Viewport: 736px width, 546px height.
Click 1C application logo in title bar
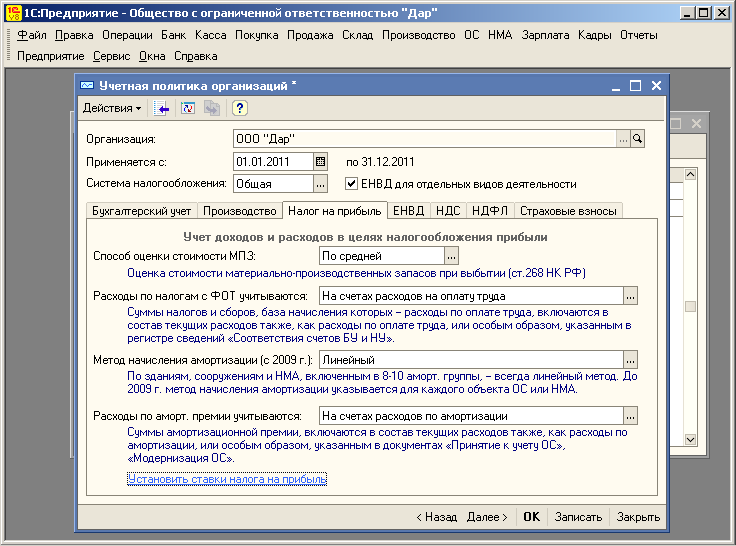coord(14,13)
